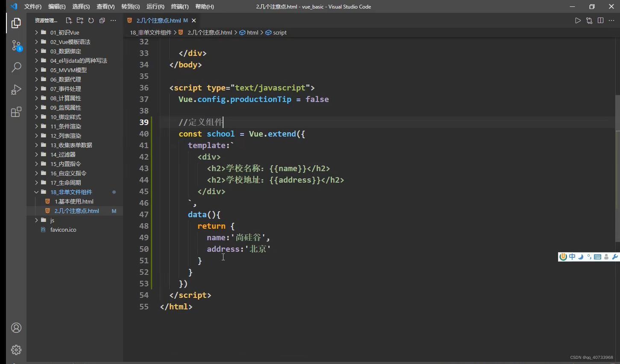Select 2.几个注意点.html in explorer tree
The height and width of the screenshot is (364, 620).
75,211
